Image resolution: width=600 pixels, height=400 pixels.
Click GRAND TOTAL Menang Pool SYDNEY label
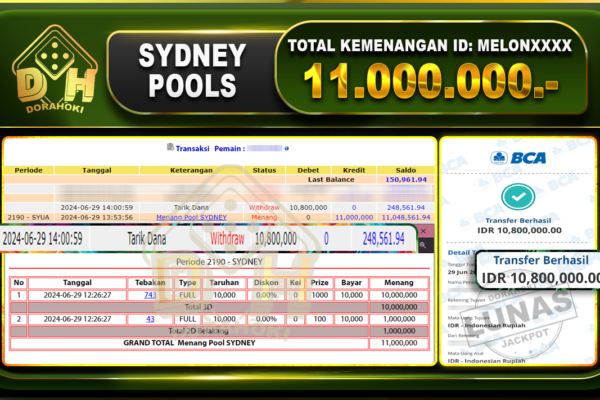pos(189,343)
